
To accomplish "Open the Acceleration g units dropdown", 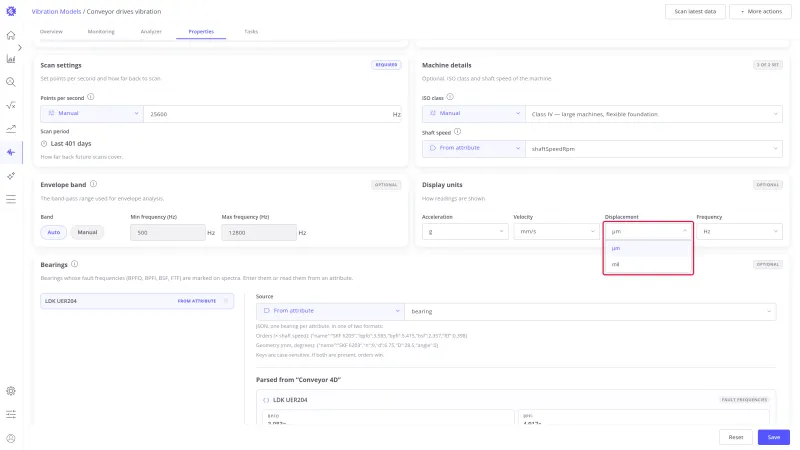I will click(x=465, y=232).
